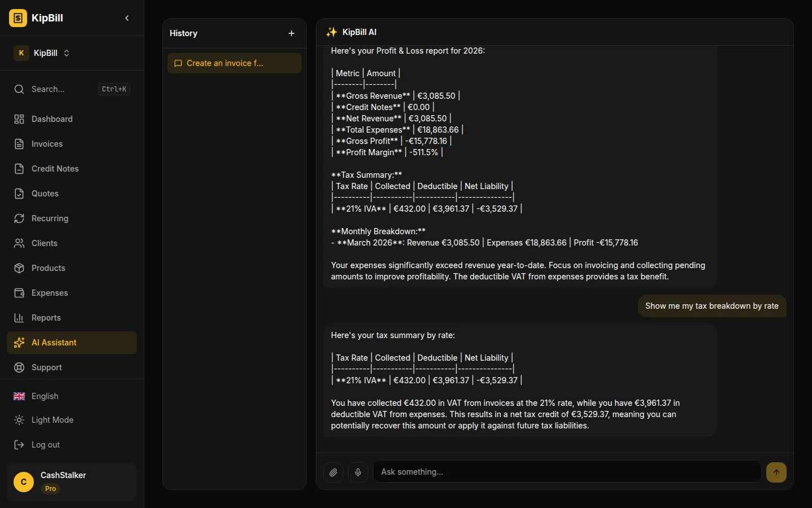
Task: Click the Ask something input field
Action: 567,472
